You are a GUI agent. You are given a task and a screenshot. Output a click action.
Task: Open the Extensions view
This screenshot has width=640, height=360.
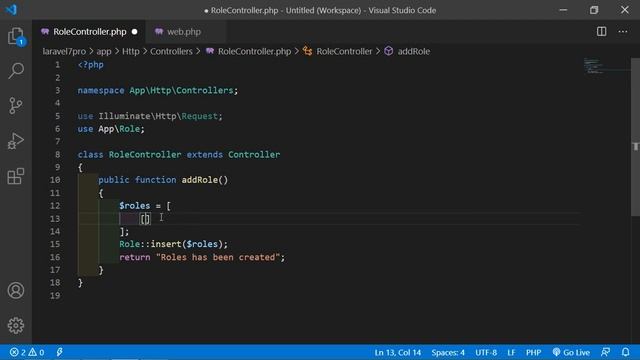click(16, 176)
